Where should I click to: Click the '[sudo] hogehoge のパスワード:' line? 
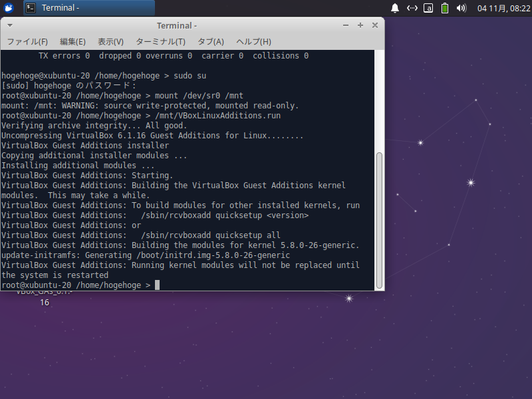68,86
